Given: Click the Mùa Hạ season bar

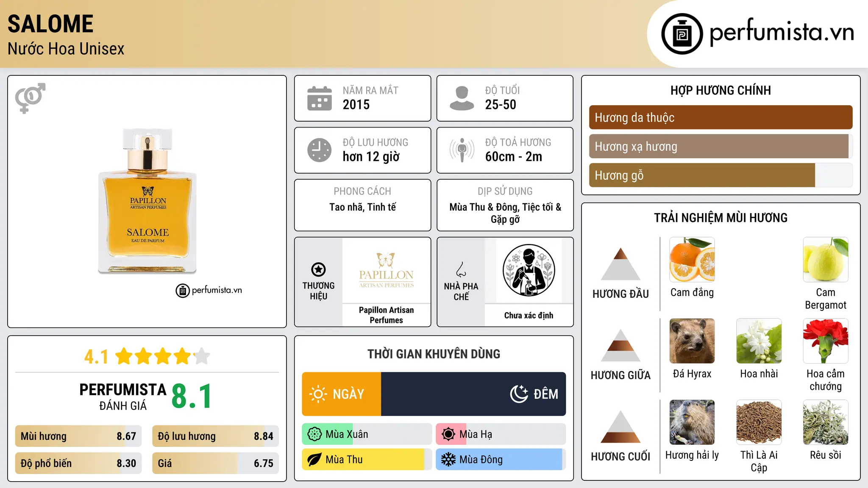Looking at the screenshot, I should [x=501, y=434].
